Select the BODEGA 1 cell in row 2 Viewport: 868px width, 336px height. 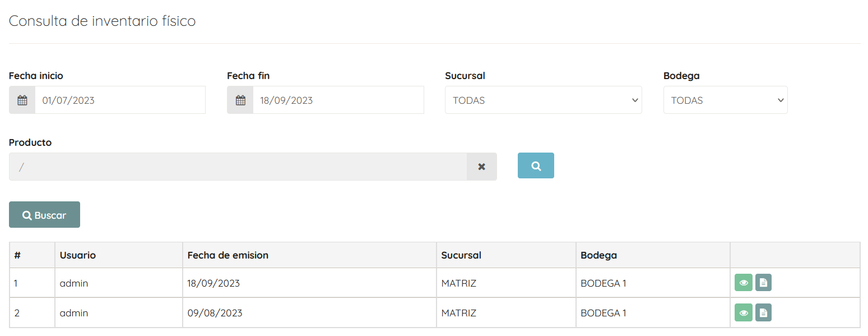(x=653, y=313)
